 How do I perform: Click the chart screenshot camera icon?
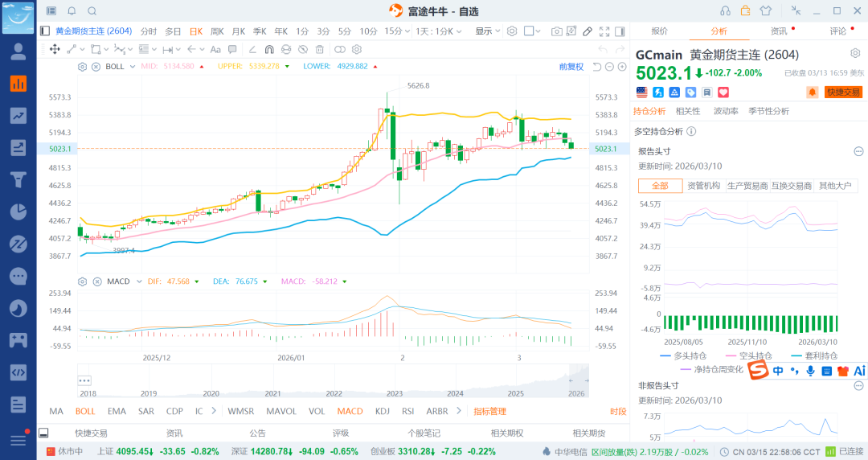[556, 31]
